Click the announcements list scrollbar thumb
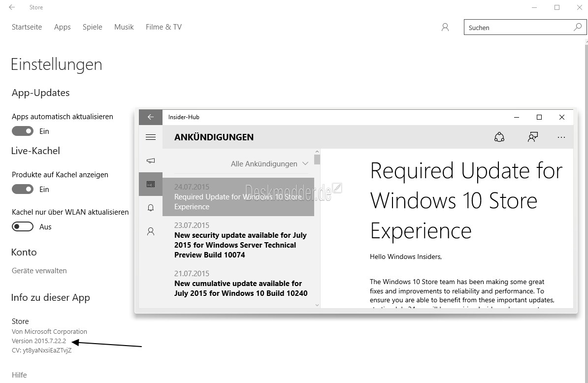Image resolution: width=588 pixels, height=383 pixels. pos(317,160)
